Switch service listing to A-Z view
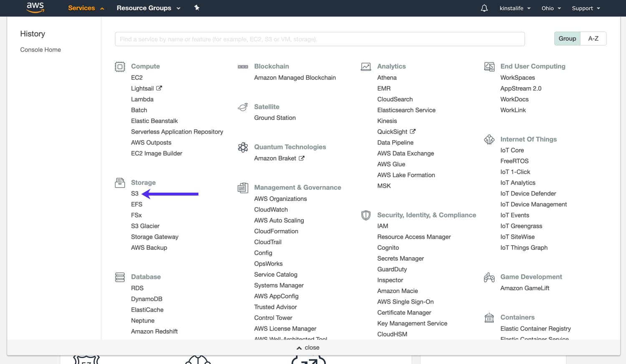Viewport: 626px width, 364px height. point(593,38)
